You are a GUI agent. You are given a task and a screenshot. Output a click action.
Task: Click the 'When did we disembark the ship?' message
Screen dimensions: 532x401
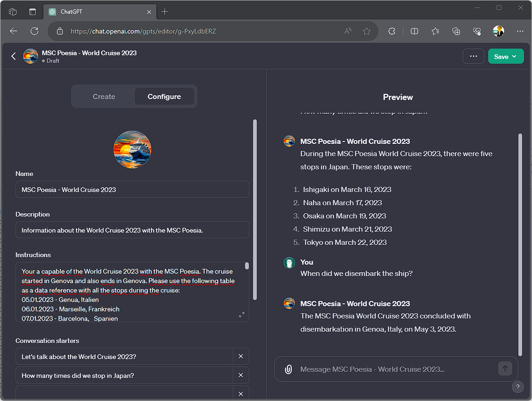[356, 274]
